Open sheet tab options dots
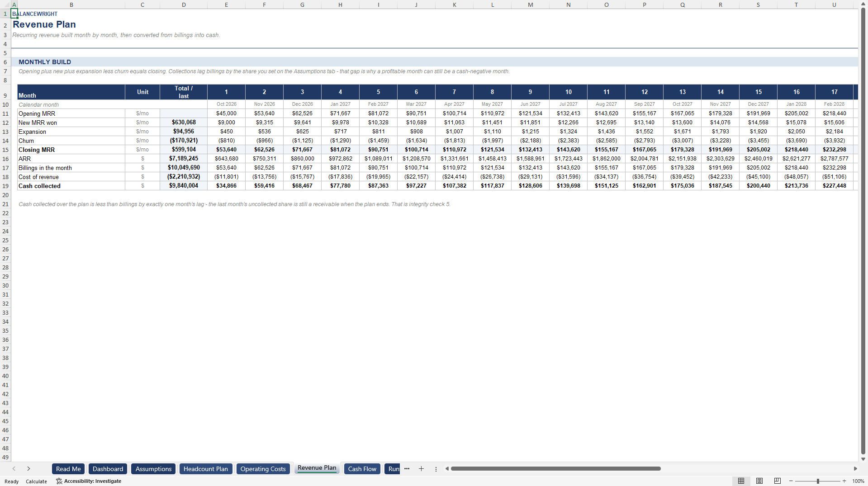Image resolution: width=868 pixels, height=486 pixels. [x=436, y=469]
